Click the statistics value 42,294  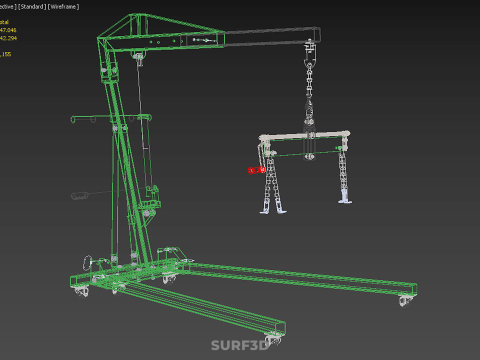pyautogui.click(x=8, y=38)
